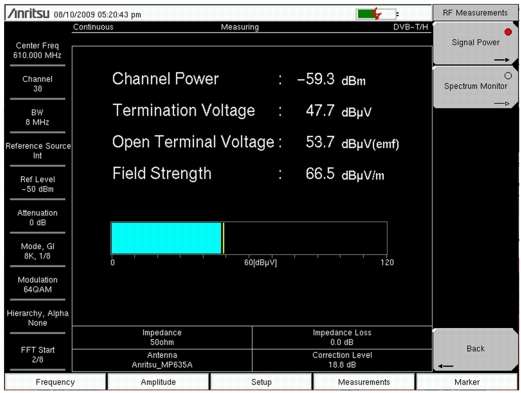
Task: Click the 120 scale label
Action: [x=387, y=262]
